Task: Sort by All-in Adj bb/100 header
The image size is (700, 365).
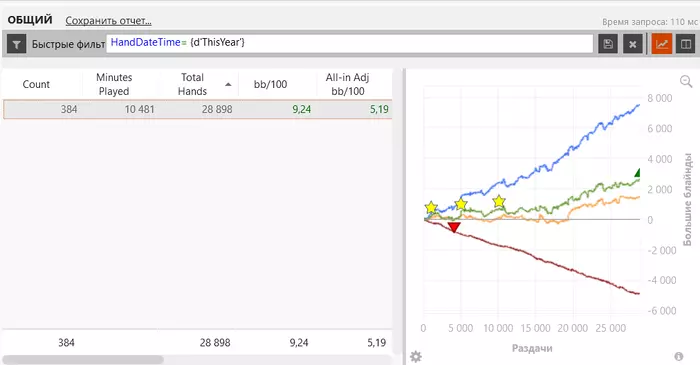Action: pos(347,84)
